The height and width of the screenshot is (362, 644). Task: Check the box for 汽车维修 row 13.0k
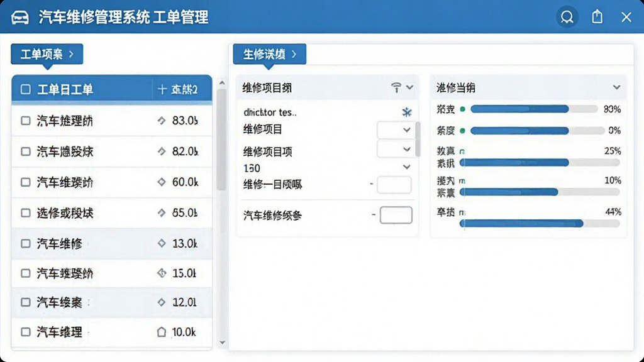tap(25, 243)
